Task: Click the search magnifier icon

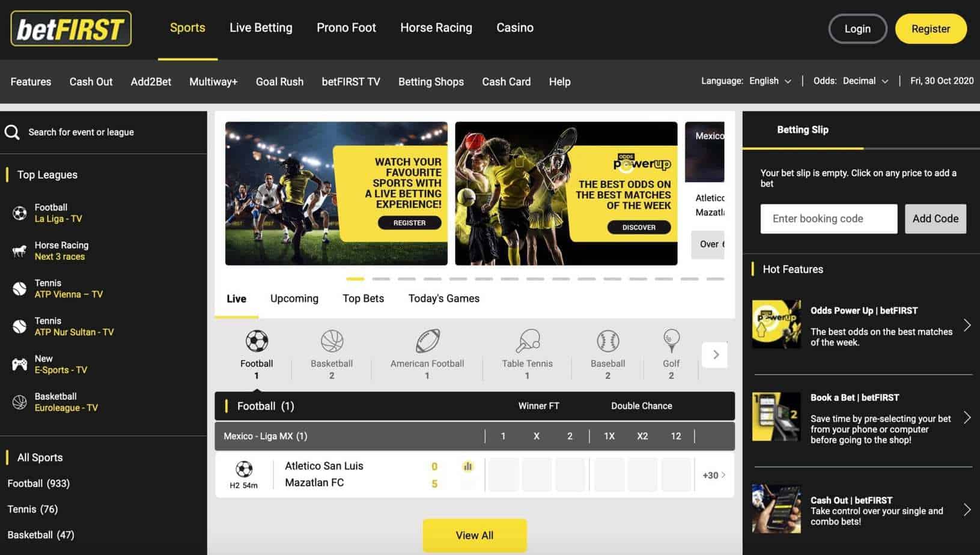Action: click(12, 132)
